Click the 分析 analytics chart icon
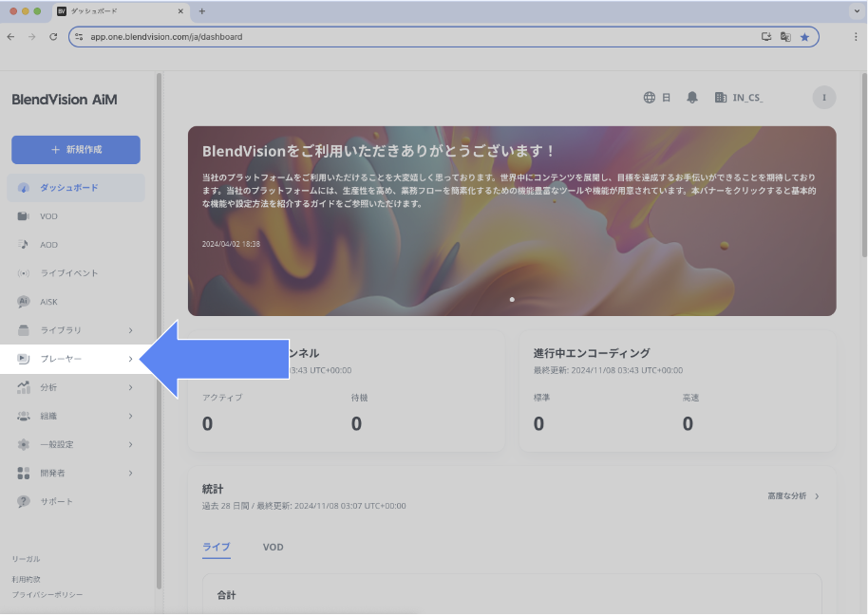Screen dimensions: 868x615 coord(23,387)
